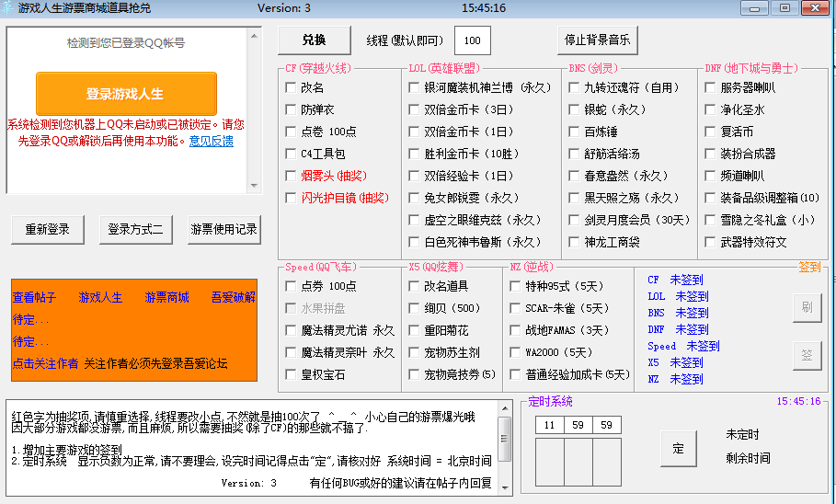Check the 虚空之眼维克兹 (永久) checkbox
This screenshot has width=836, height=504.
click(414, 220)
